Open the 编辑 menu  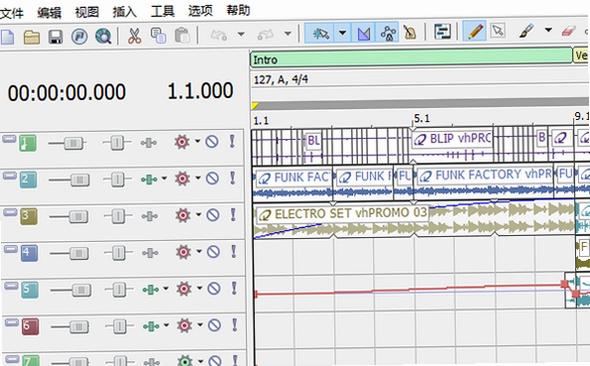49,13
